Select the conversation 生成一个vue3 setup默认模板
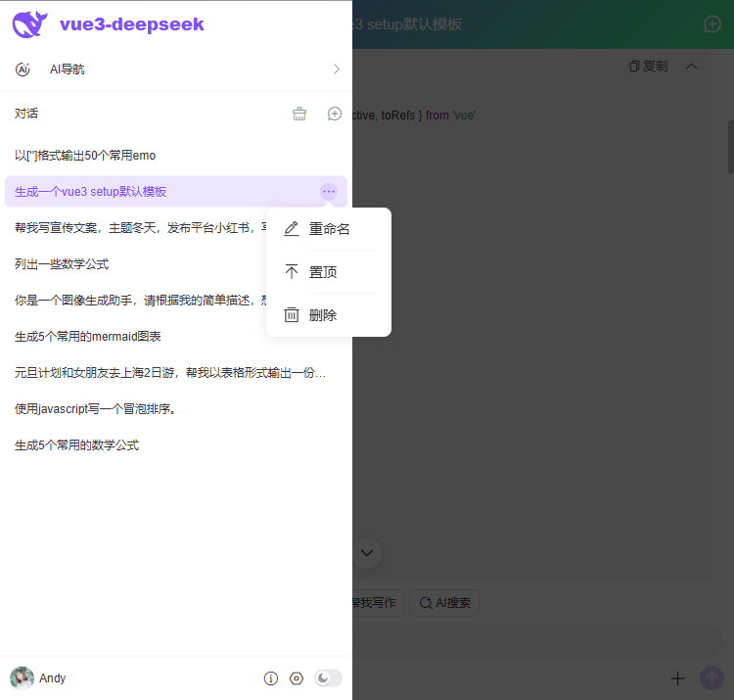The height and width of the screenshot is (700, 734). coord(176,192)
